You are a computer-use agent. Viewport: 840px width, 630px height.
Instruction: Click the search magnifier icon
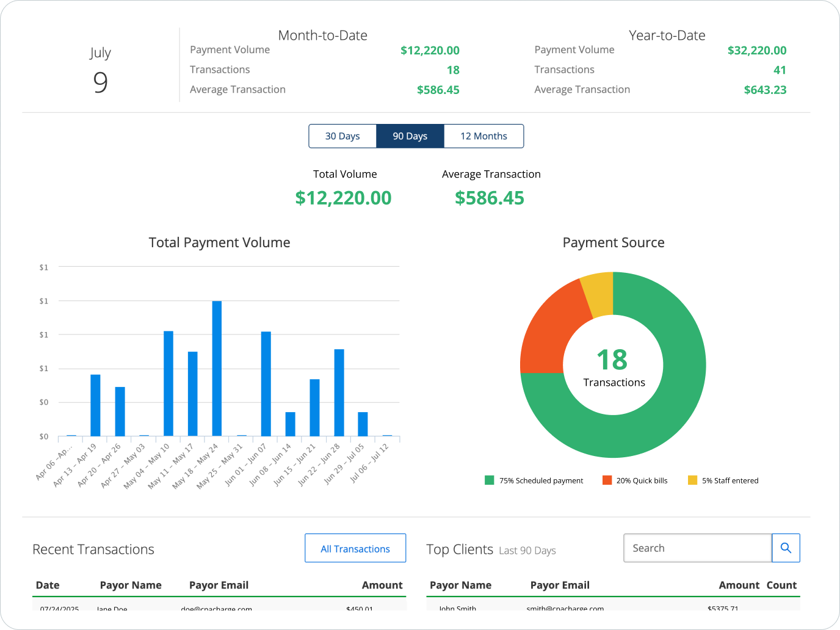pos(786,548)
